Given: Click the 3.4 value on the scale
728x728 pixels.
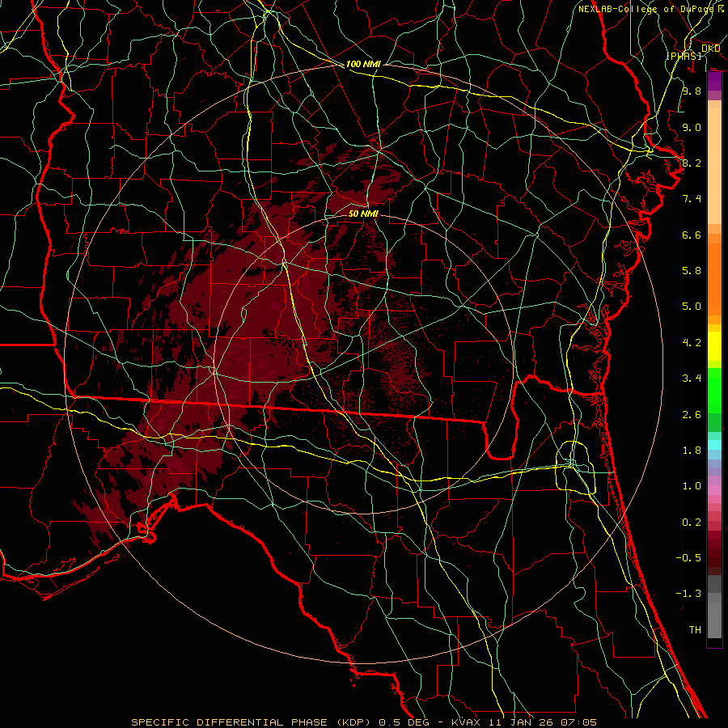Looking at the screenshot, I should point(692,379).
